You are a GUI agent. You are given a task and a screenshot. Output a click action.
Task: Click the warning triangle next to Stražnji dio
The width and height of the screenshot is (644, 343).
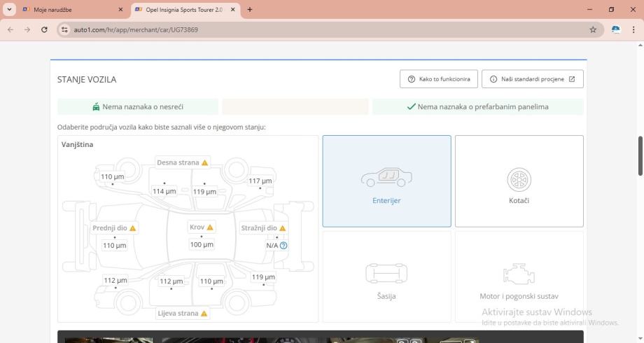coord(283,228)
